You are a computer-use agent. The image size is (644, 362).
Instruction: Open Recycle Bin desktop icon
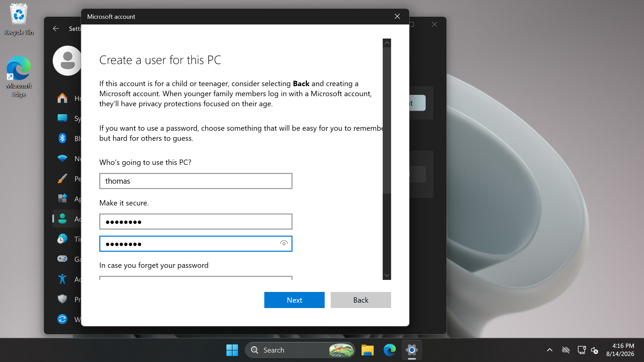(x=19, y=19)
